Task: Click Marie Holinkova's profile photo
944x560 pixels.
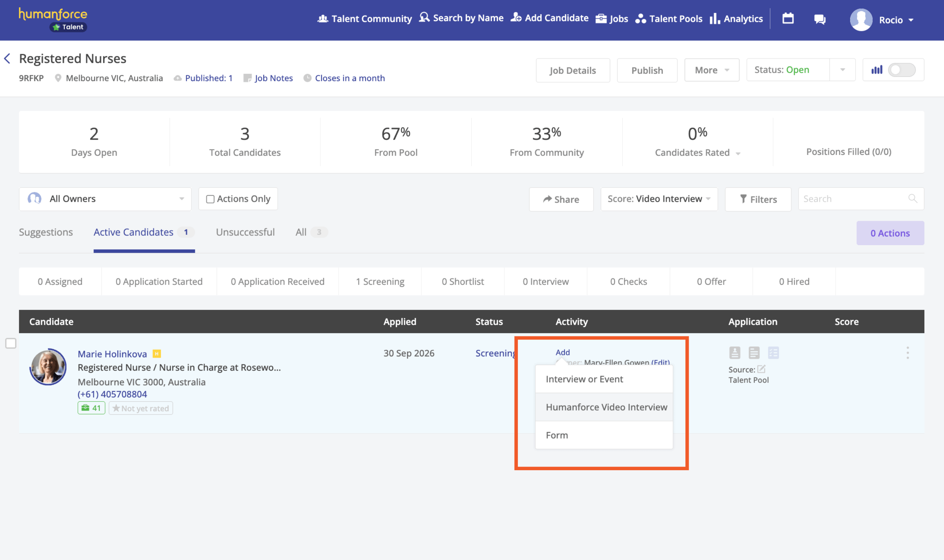Action: point(48,367)
